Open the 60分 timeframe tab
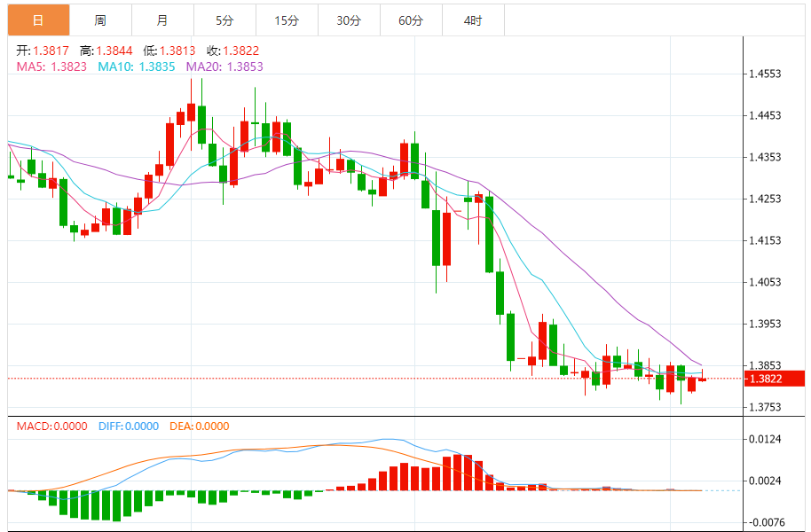The width and height of the screenshot is (811, 532). pyautogui.click(x=411, y=20)
